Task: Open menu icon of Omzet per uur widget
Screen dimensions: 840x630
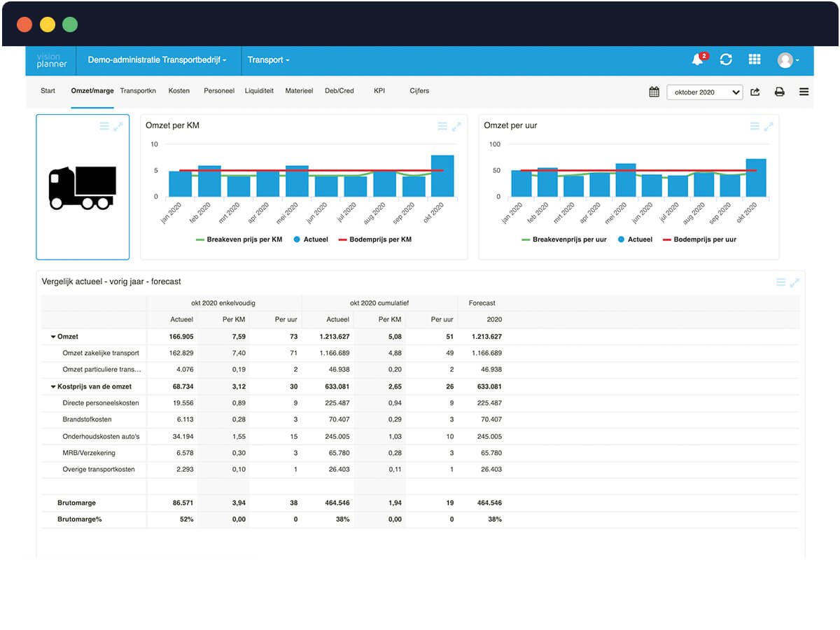Action: (x=755, y=126)
